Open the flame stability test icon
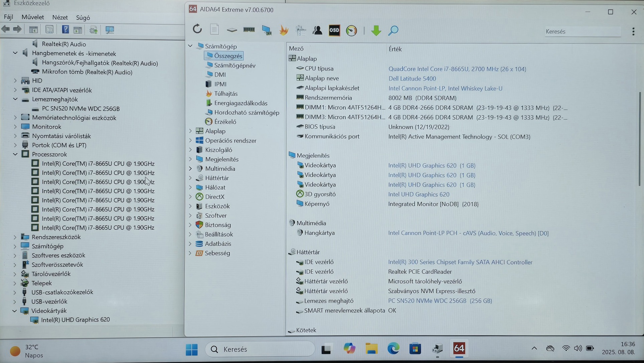This screenshot has height=363, width=644. 284,30
